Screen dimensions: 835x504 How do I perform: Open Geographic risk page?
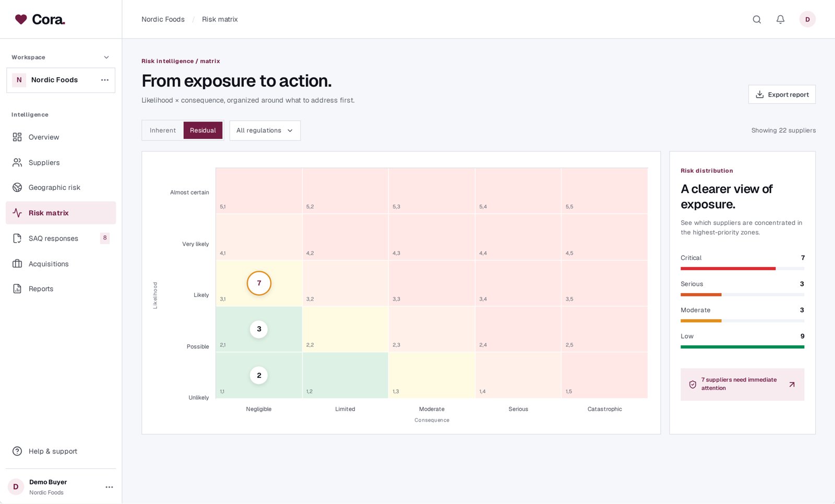61,187
